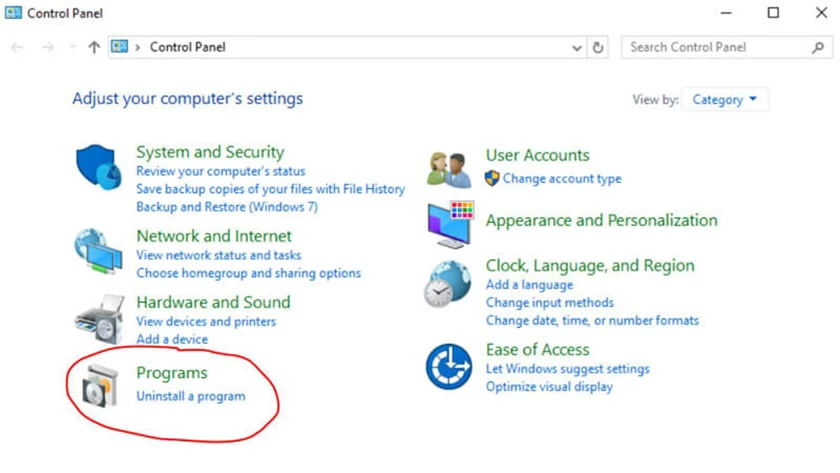Screen dimensions: 840x473
Task: Open the User Accounts people icon
Action: [449, 170]
